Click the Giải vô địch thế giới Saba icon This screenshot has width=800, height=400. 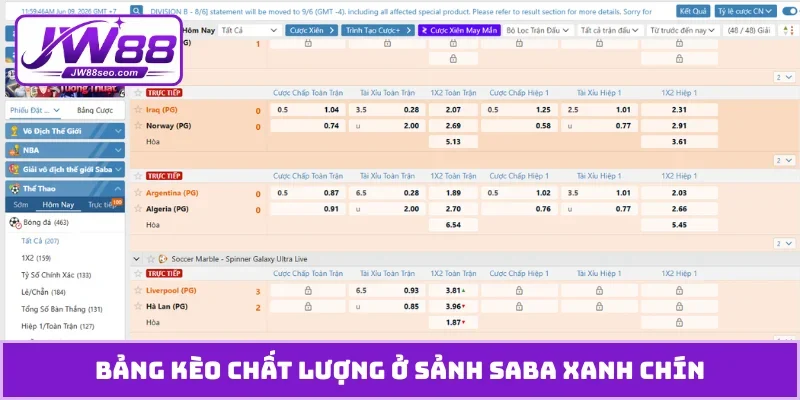(14, 169)
